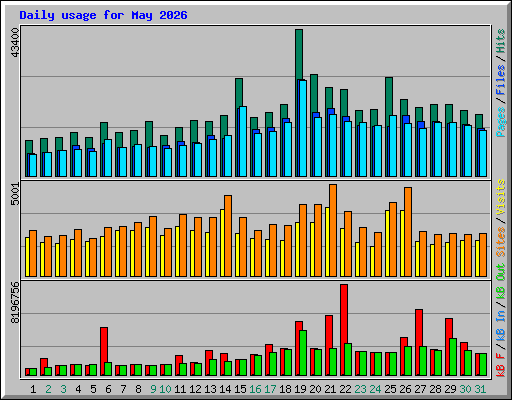Click day 14 on the x-axis
The image size is (512, 400).
pyautogui.click(x=225, y=389)
